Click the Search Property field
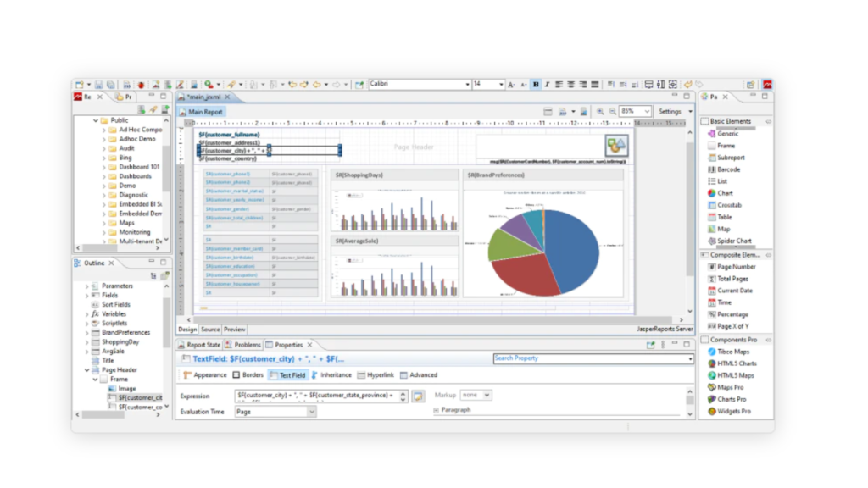868x488 pixels. (x=593, y=358)
